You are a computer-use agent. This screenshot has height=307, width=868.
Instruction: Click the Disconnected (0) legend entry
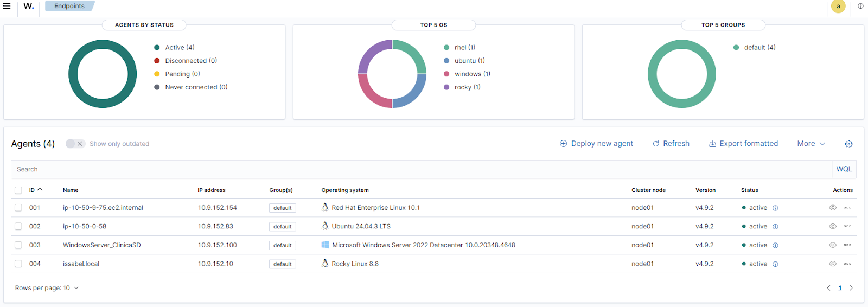point(186,61)
